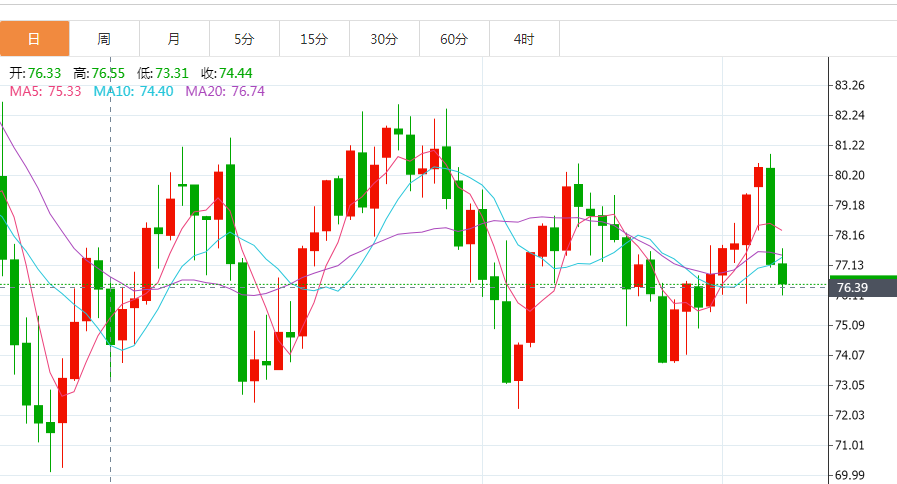Show the 60分 interval chart
This screenshot has height=484, width=897.
[454, 39]
